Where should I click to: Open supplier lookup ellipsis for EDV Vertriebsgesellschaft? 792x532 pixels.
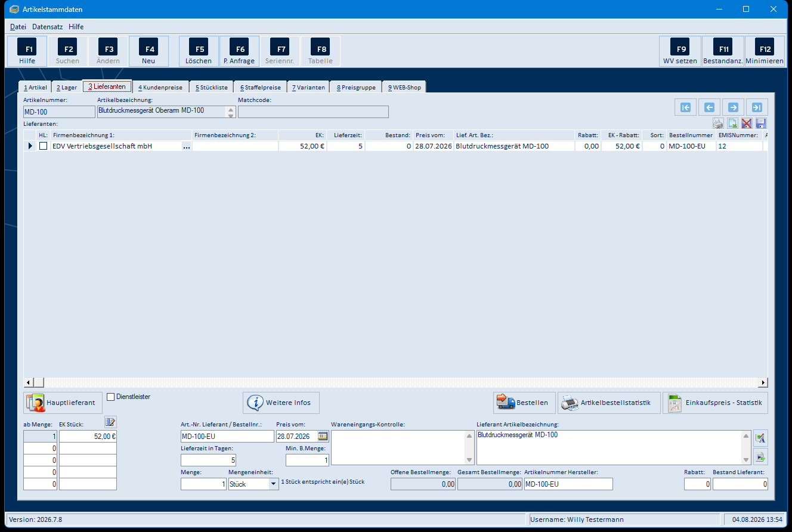tap(187, 146)
